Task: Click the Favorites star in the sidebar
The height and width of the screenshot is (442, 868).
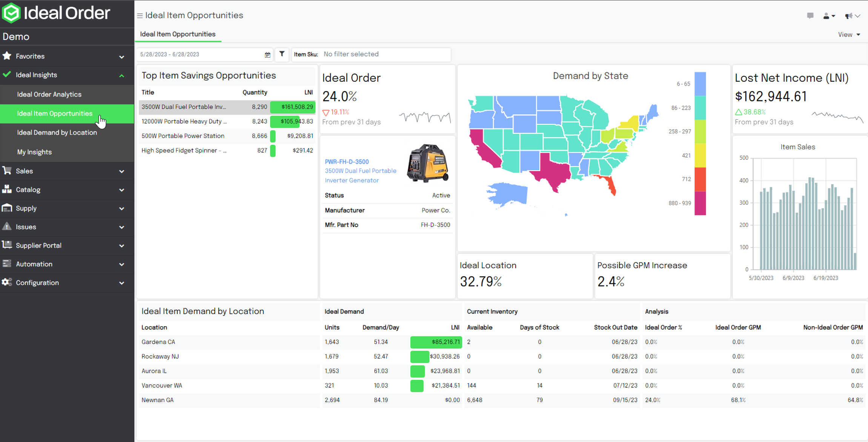Action: (6, 56)
